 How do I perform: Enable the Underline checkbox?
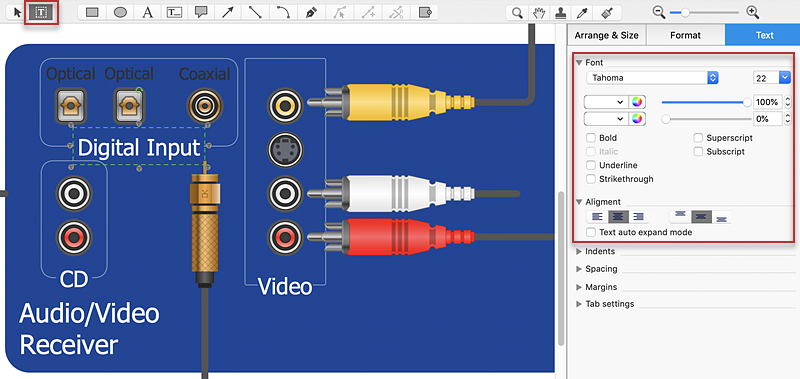click(x=591, y=165)
